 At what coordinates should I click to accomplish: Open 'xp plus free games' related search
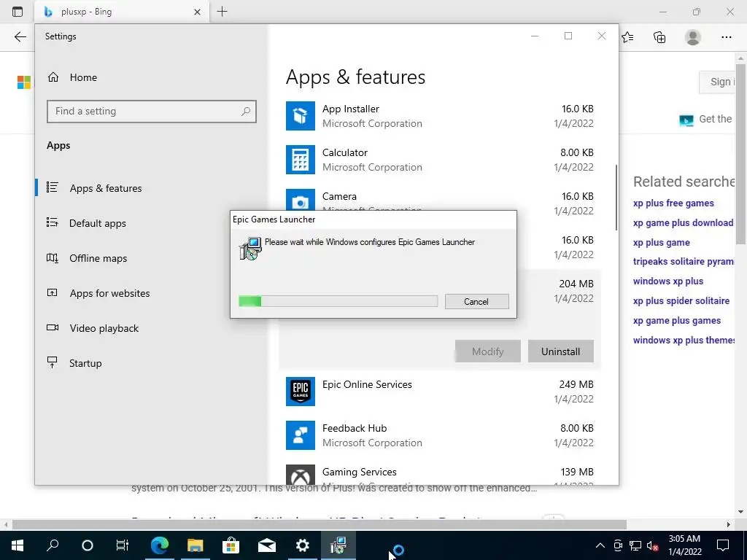673,203
